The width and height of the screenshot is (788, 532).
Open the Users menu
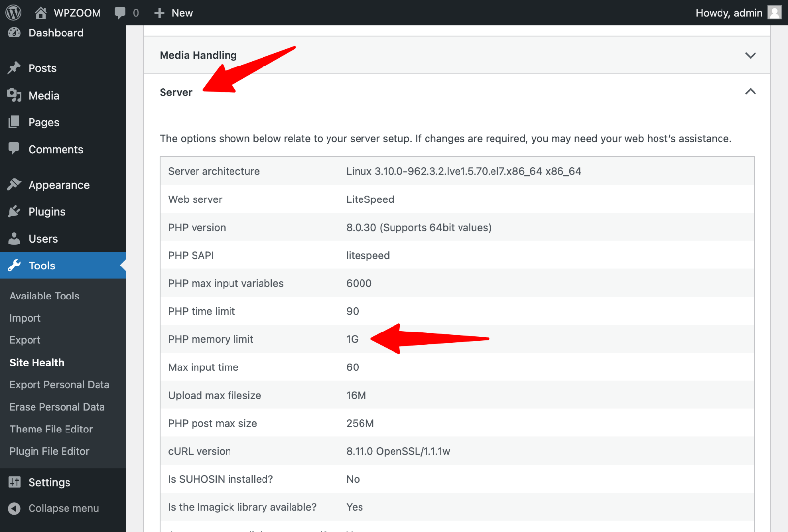coord(43,239)
